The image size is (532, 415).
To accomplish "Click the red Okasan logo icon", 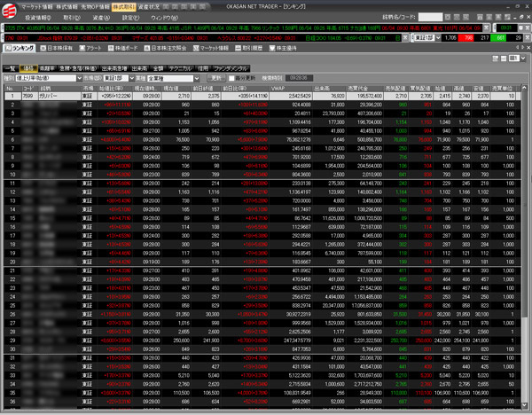I will click(10, 12).
